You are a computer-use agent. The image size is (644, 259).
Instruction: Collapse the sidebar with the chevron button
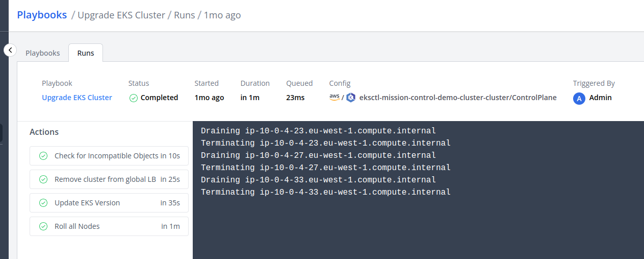coord(10,50)
